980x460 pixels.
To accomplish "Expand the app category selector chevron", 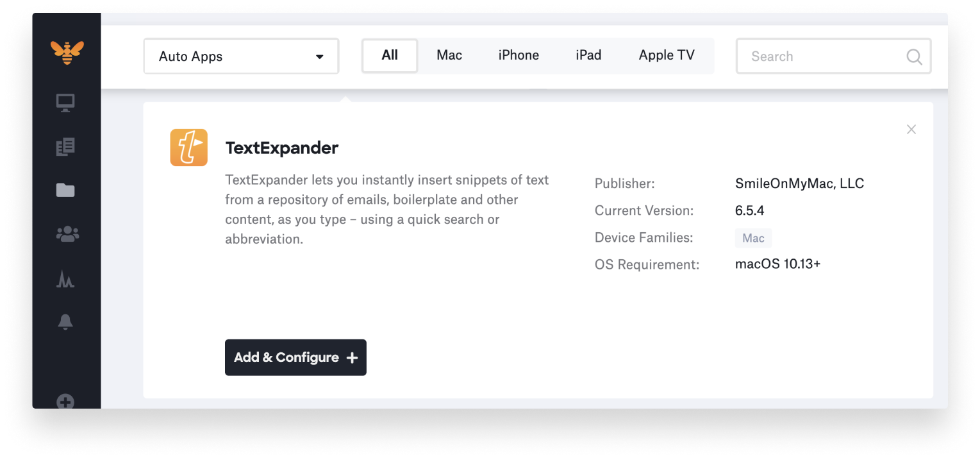I will click(319, 56).
